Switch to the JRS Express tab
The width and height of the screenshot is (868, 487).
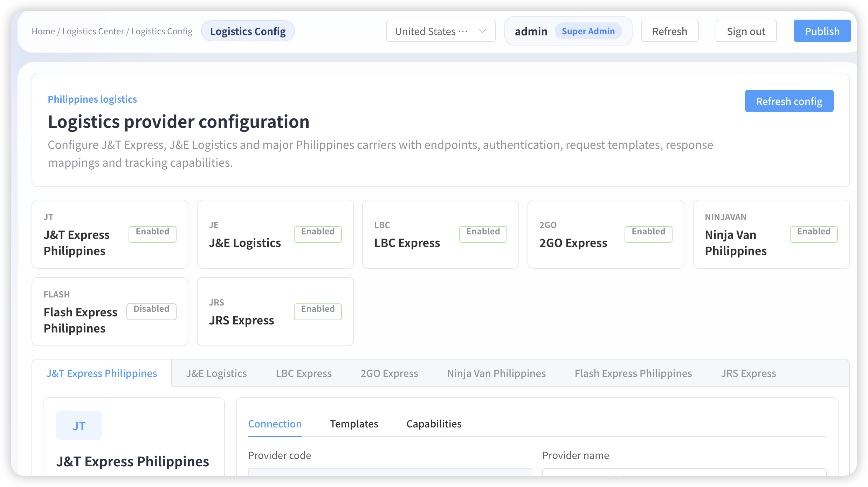[749, 373]
